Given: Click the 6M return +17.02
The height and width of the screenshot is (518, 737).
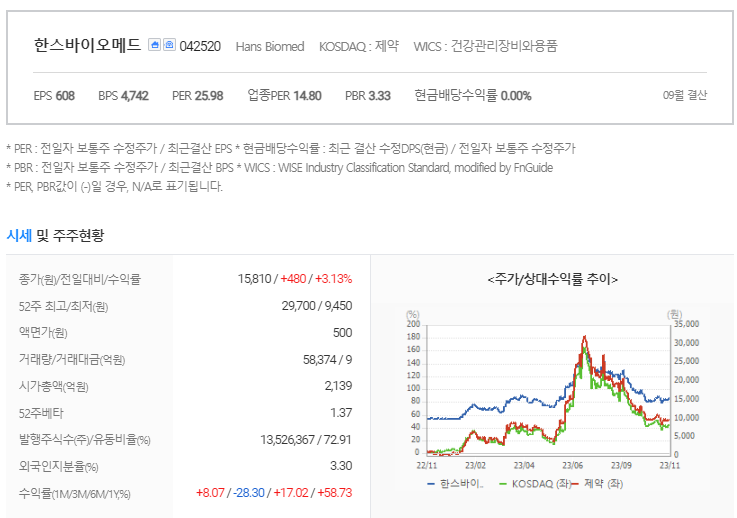Looking at the screenshot, I should pos(290,493).
